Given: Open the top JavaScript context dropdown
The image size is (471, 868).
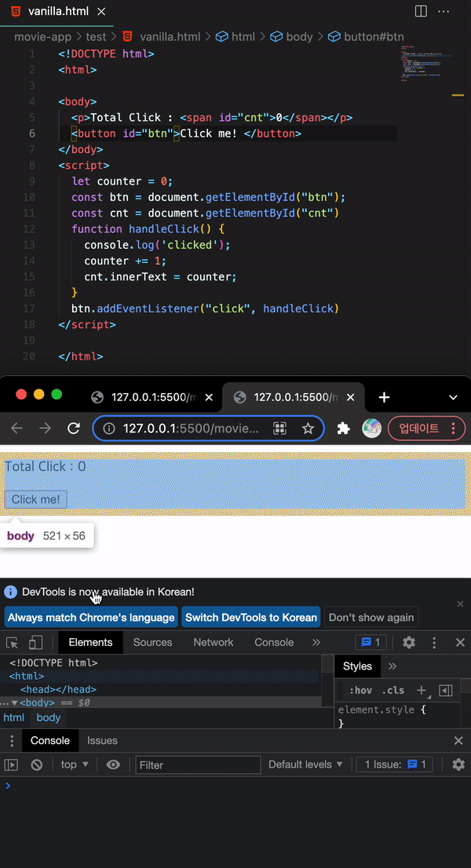Looking at the screenshot, I should tap(75, 764).
